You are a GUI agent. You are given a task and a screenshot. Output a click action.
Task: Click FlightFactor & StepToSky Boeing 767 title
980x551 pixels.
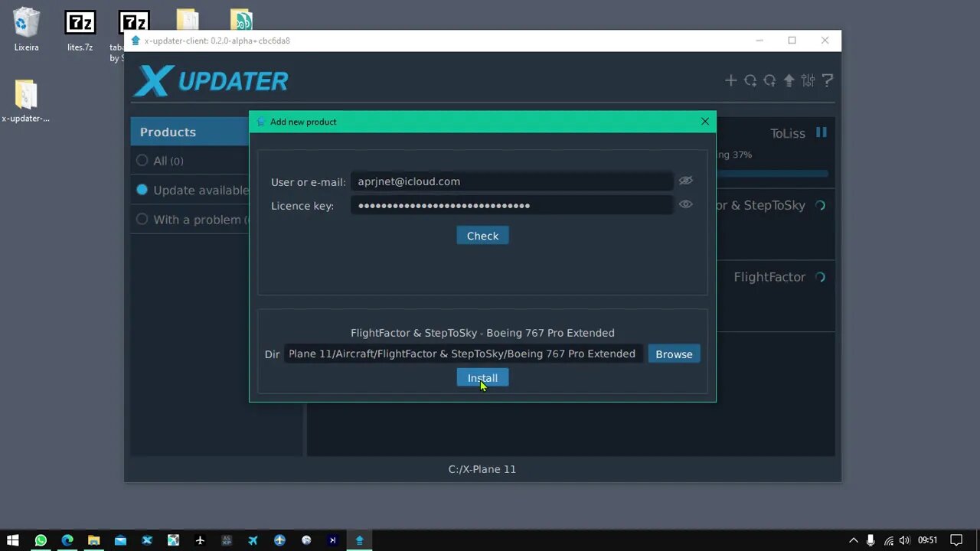tap(482, 333)
